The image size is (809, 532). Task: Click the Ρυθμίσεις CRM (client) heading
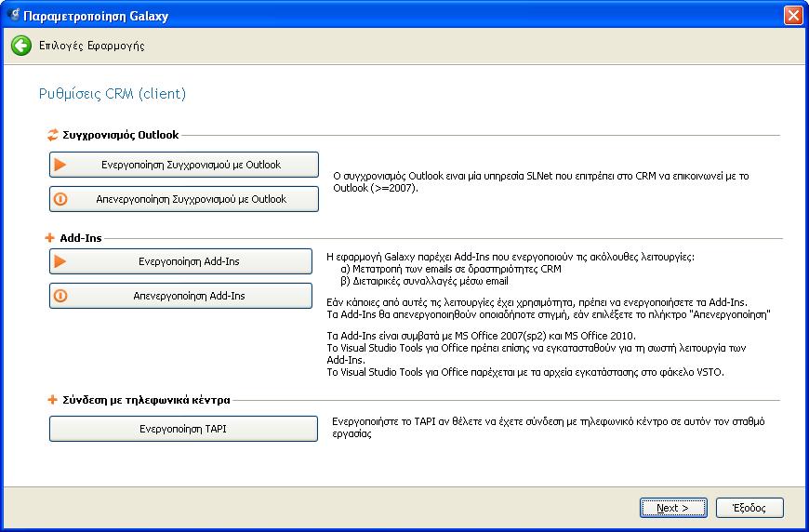(113, 94)
